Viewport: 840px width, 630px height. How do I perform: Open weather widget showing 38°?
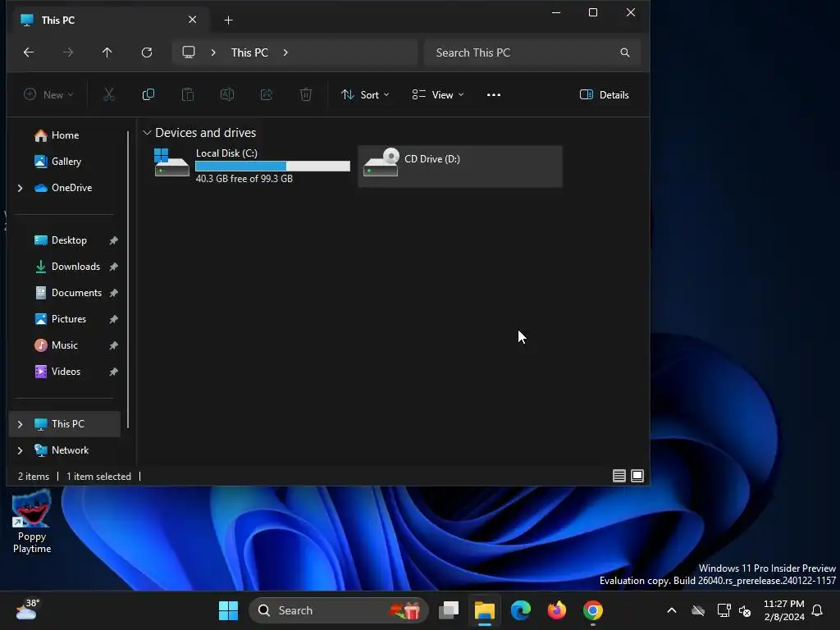tap(27, 609)
